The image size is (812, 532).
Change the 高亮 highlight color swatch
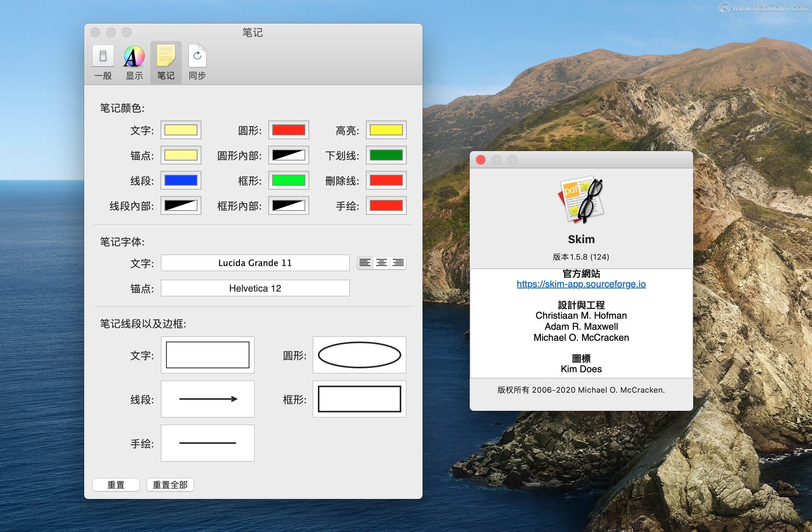(386, 130)
